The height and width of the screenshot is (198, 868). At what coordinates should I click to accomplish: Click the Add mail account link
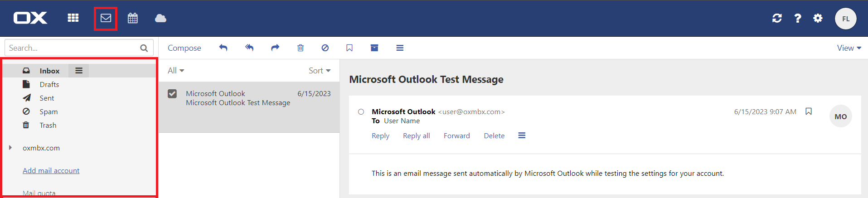[51, 171]
